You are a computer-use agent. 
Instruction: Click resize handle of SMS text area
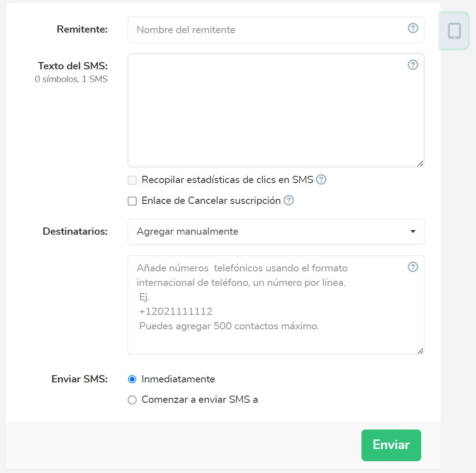(x=420, y=164)
